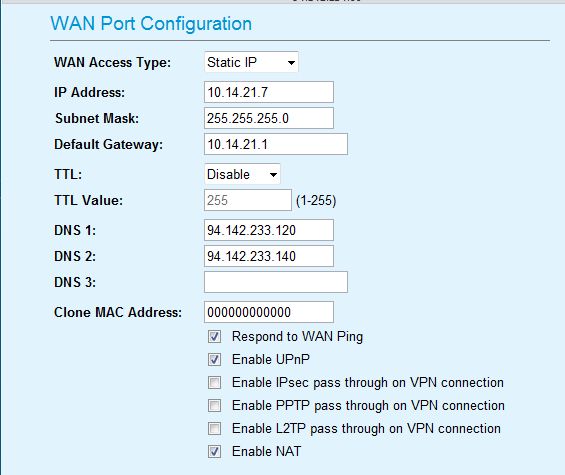Viewport: 565px width, 475px height.
Task: Toggle the Enable UPnP checkbox
Action: click(x=214, y=359)
